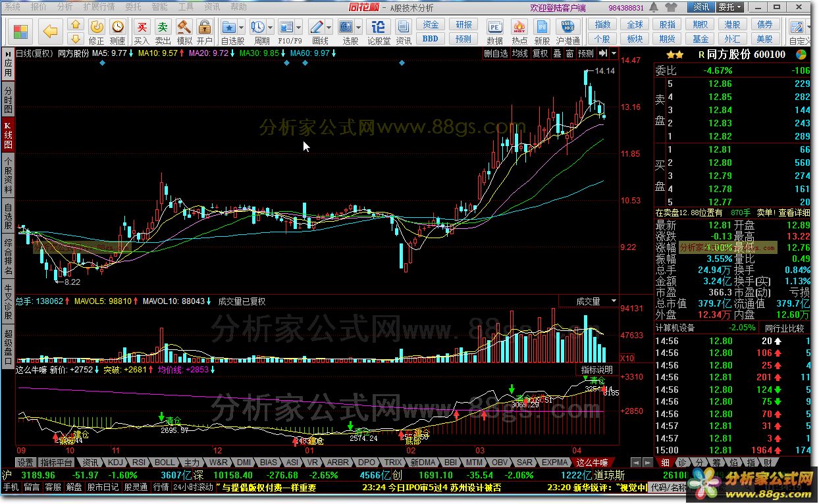Toggle 复权 price adjustment on chart toolbar
Image resolution: width=819 pixels, height=504 pixels.
pyautogui.click(x=540, y=53)
